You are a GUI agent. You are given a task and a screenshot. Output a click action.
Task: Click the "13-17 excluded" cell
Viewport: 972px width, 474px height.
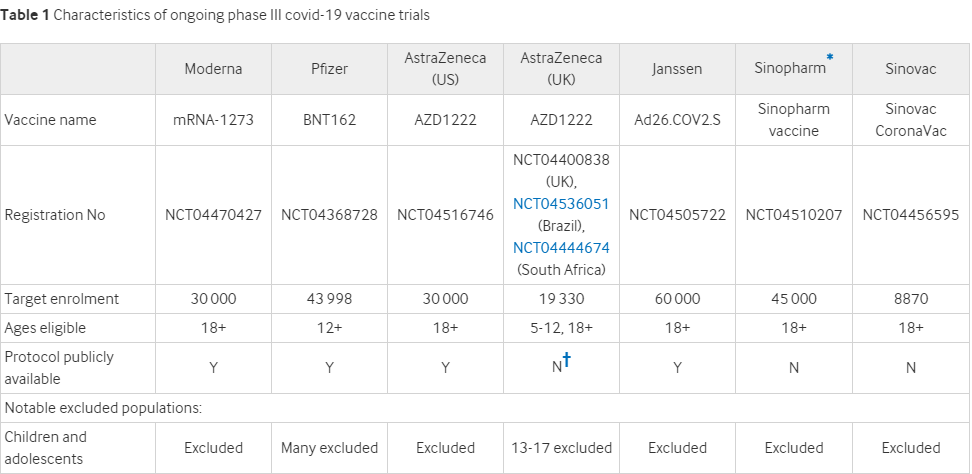point(561,448)
